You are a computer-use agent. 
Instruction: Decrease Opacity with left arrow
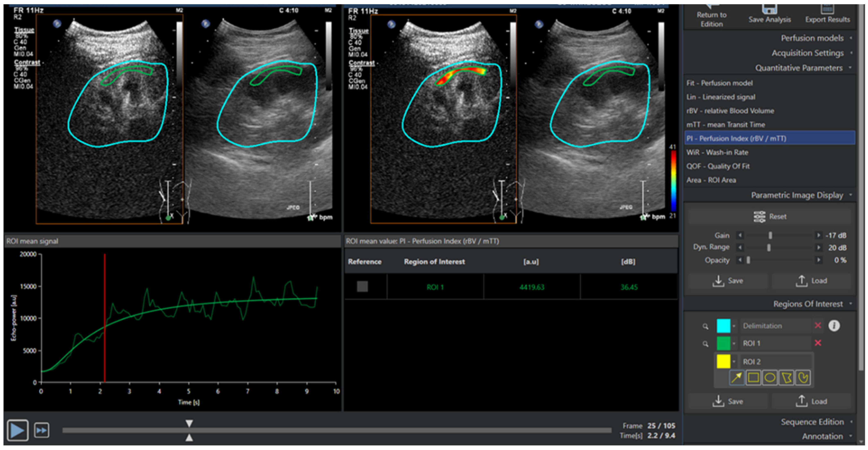click(740, 260)
